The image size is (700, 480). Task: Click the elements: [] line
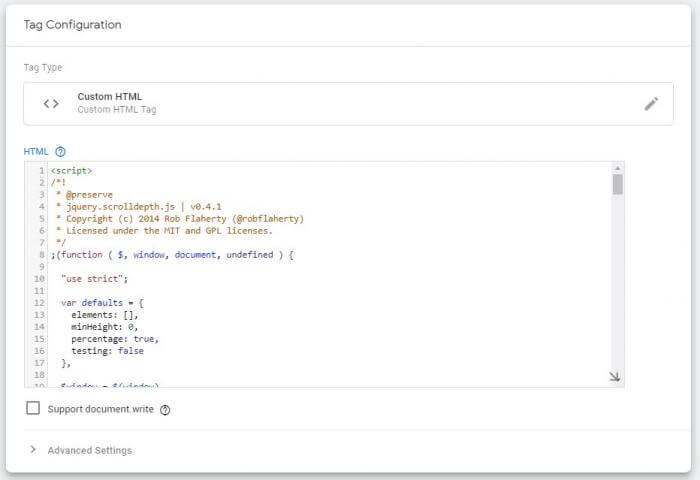(x=105, y=315)
